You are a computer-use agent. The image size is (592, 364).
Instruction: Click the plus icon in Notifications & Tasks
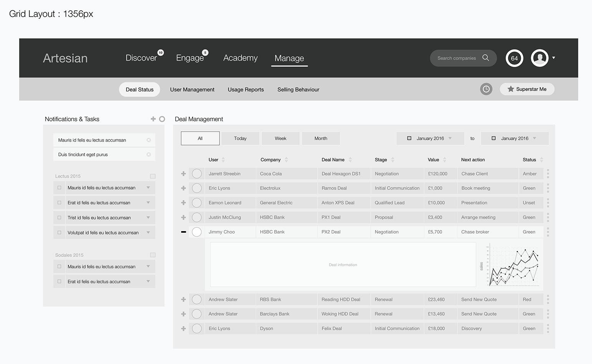coord(153,119)
